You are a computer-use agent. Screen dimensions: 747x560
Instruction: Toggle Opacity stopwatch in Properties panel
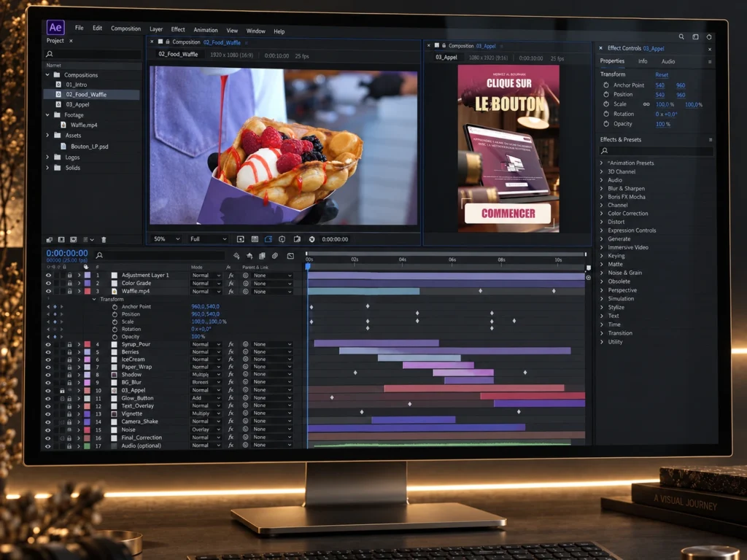tap(606, 124)
